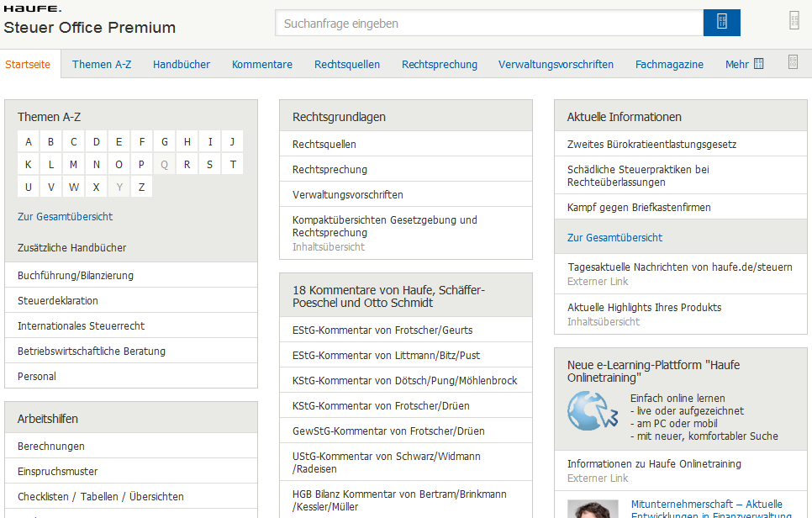The height and width of the screenshot is (518, 812).
Task: Open EStG-Kommentar von Frotscher/Geurts
Action: (406, 330)
